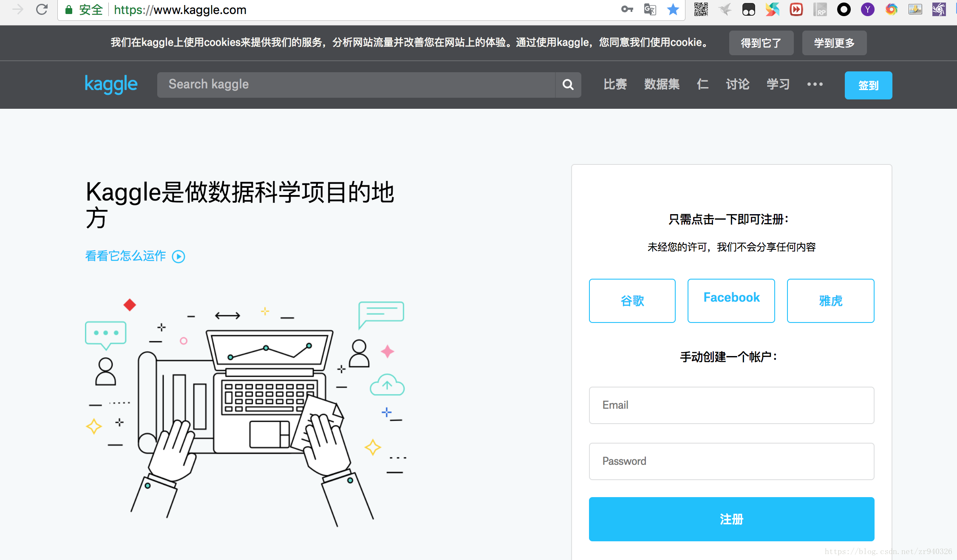Click the purple Y extension icon

pyautogui.click(x=867, y=9)
